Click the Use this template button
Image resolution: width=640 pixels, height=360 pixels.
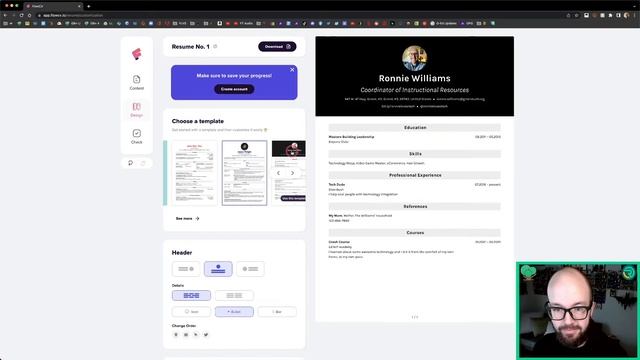pos(293,198)
